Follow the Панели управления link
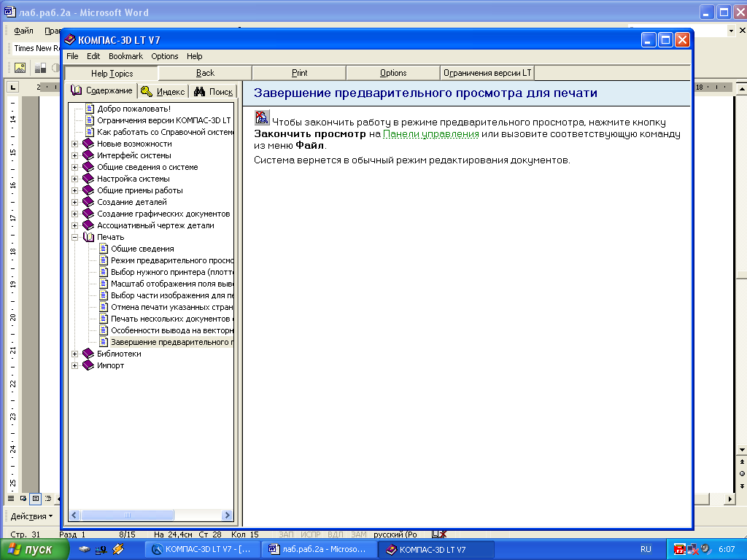 point(430,134)
